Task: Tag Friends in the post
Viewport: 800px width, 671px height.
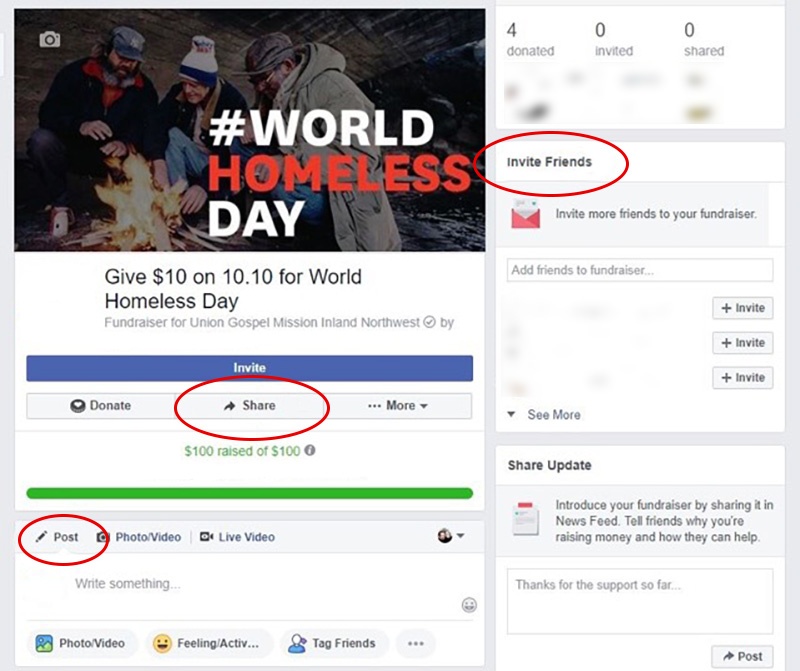Action: [334, 643]
